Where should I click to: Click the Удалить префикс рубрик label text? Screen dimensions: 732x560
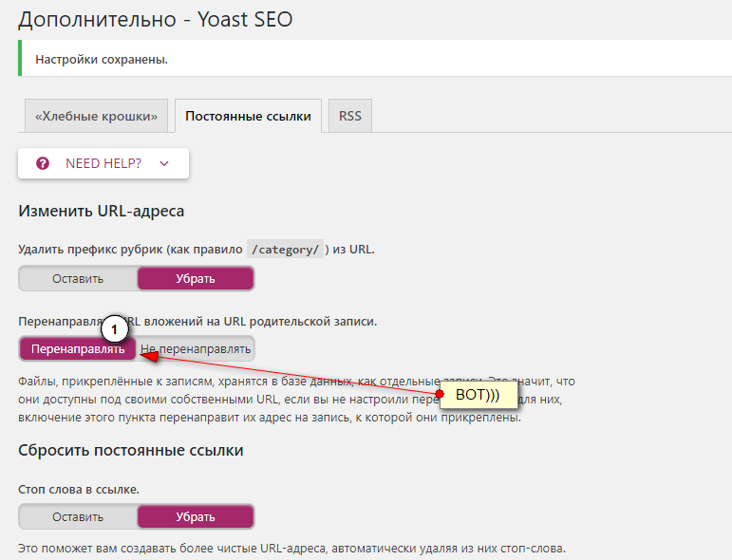[197, 250]
